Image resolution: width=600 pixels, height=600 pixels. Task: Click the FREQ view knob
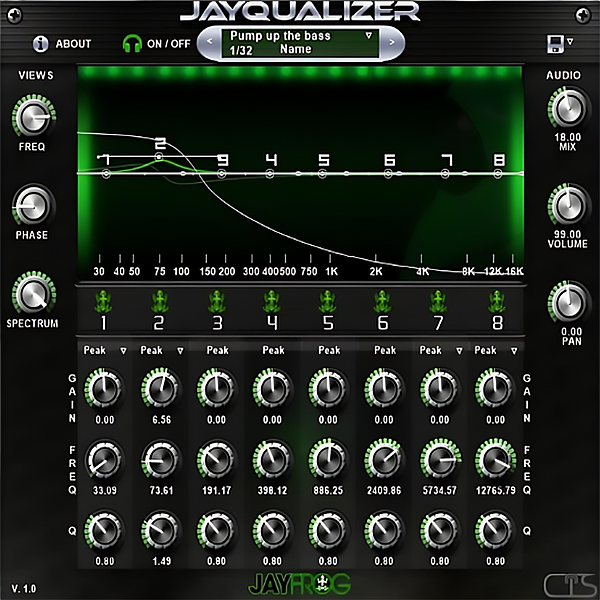[x=34, y=116]
